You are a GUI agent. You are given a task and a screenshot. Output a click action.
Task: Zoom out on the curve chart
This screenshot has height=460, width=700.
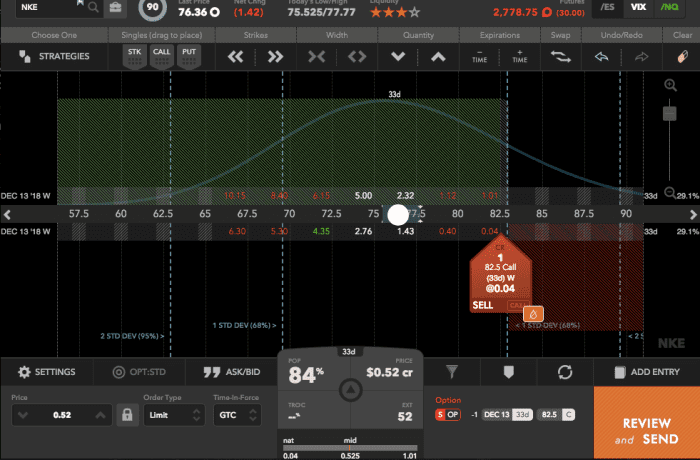pyautogui.click(x=668, y=192)
